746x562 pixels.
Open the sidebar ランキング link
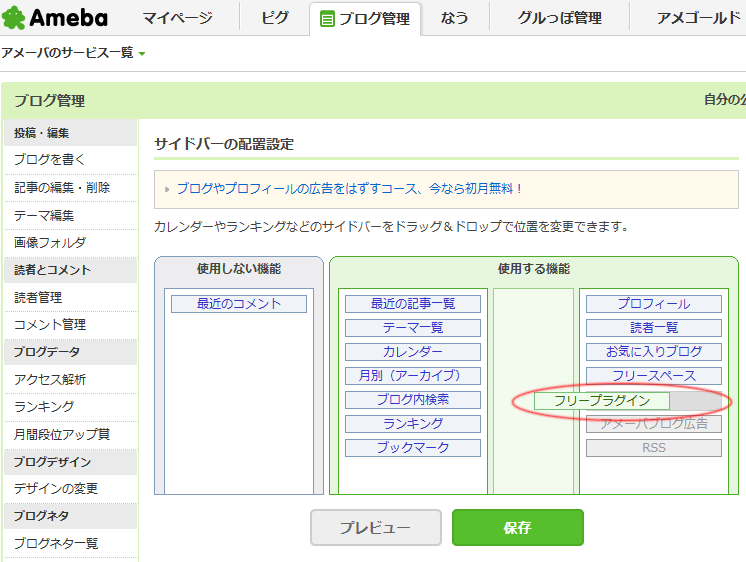click(x=44, y=406)
